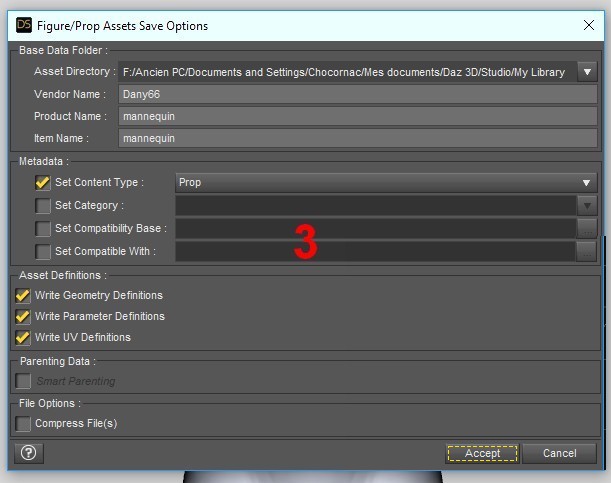Viewport: 611px width, 483px height.
Task: Enable the Compress File(s) checkbox
Action: (23, 424)
